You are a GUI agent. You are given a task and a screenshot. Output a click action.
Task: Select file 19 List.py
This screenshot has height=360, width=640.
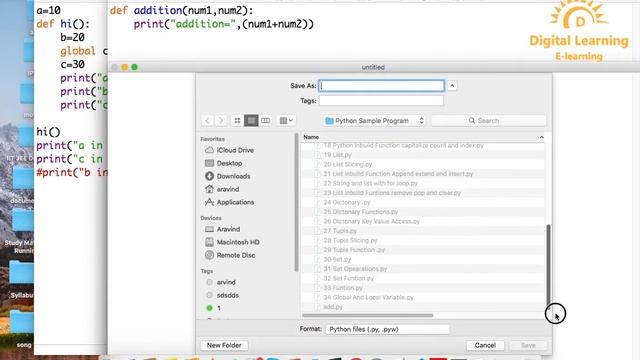422,155
